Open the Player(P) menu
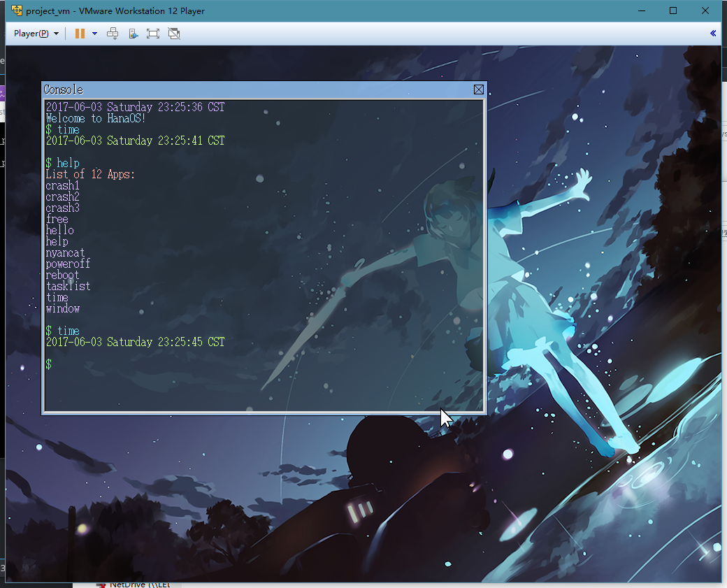The width and height of the screenshot is (727, 588). (36, 34)
